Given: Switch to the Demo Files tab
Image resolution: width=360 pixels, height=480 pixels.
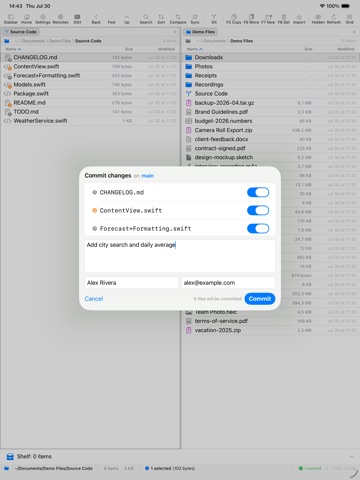Looking at the screenshot, I should pyautogui.click(x=201, y=32).
